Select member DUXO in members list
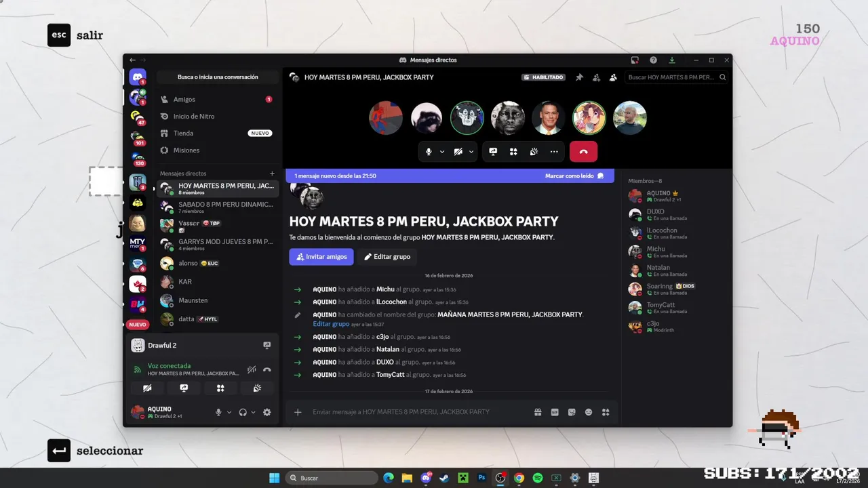 [x=671, y=215]
